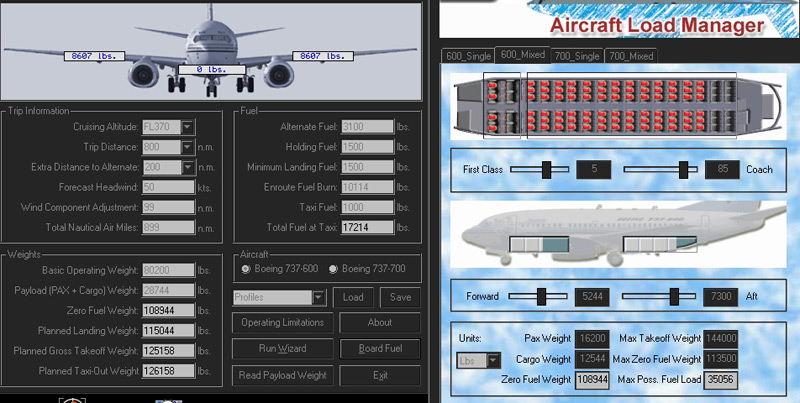This screenshot has width=800, height=403.
Task: Open the Cruising Altitude dropdown
Action: (188, 127)
